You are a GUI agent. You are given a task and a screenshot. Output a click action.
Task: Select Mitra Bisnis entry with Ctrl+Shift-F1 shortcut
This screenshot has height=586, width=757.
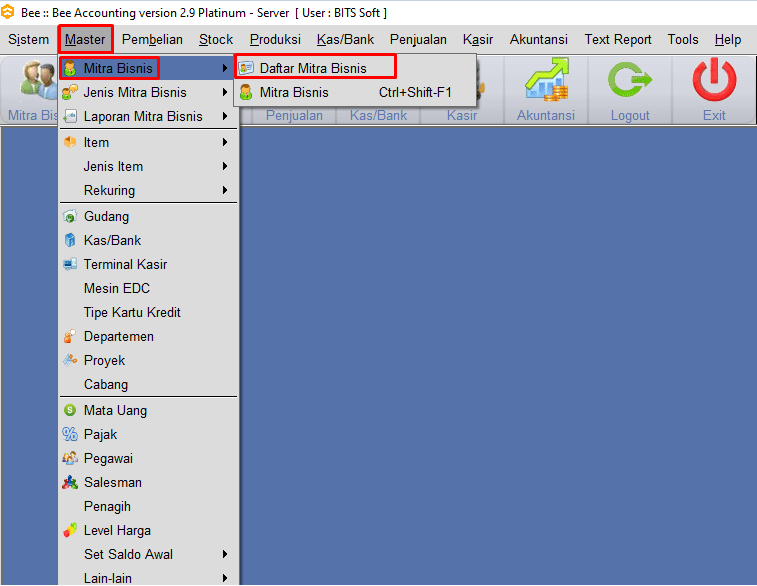pos(294,93)
